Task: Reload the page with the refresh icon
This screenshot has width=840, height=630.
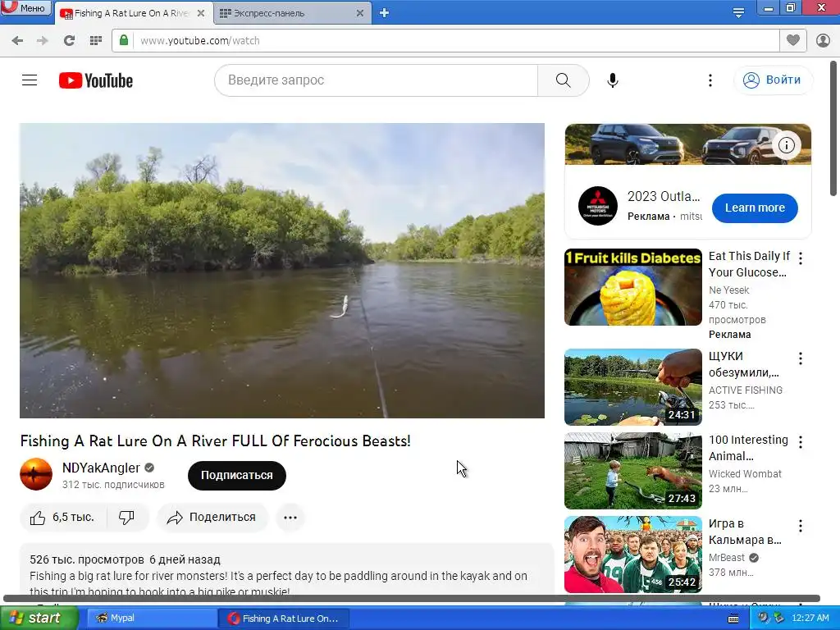Action: 69,41
